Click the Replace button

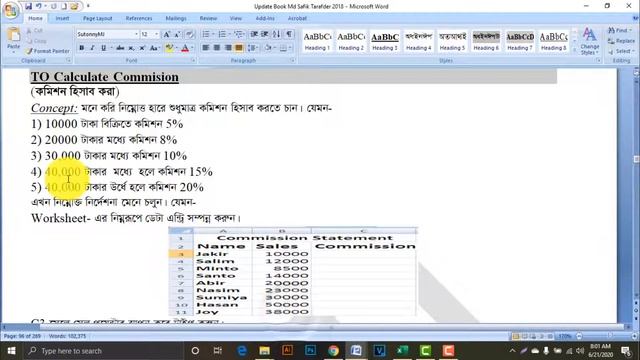[x=621, y=41]
